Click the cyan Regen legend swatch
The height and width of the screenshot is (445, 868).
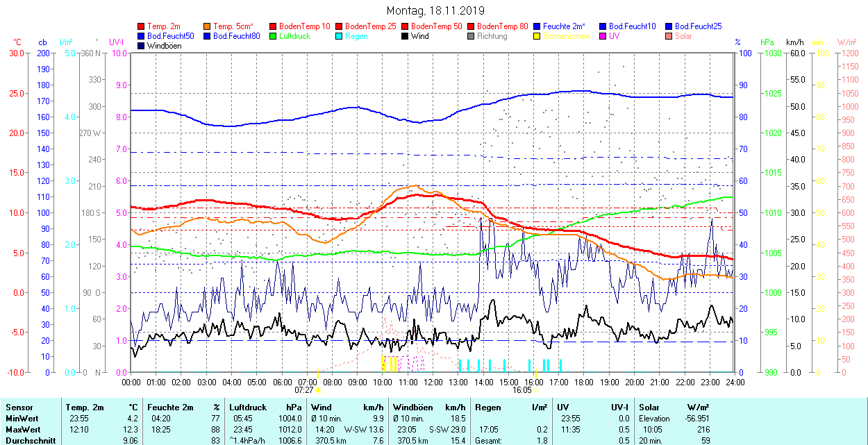tap(340, 36)
